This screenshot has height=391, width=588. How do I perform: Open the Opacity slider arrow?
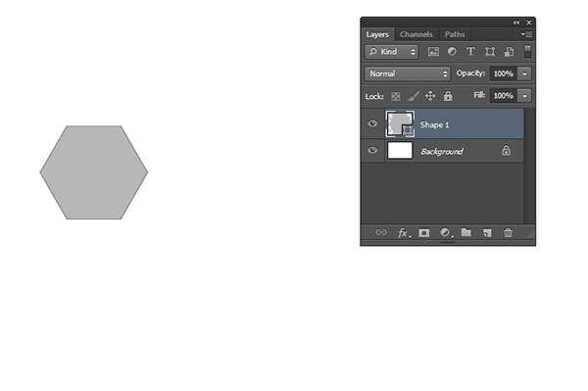point(524,73)
